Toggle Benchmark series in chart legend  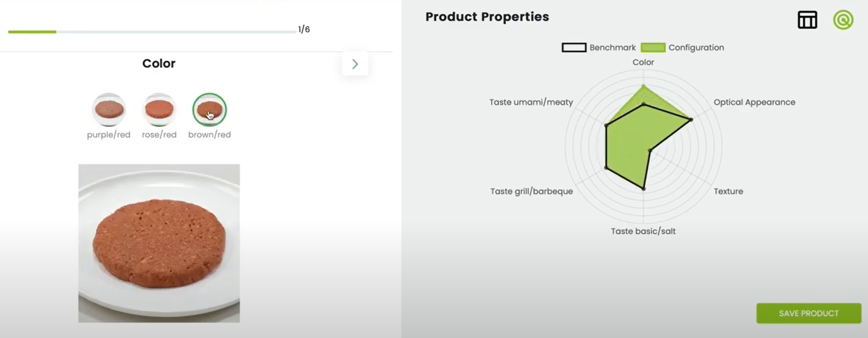(599, 47)
